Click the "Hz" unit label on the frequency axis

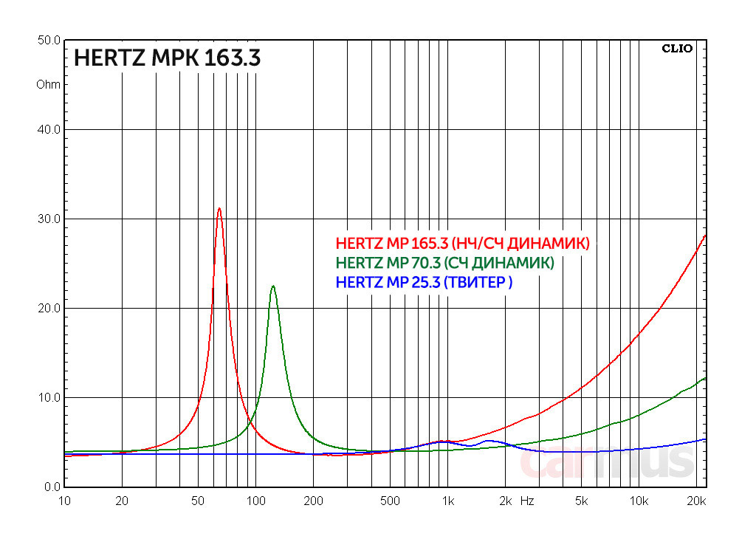[x=527, y=501]
